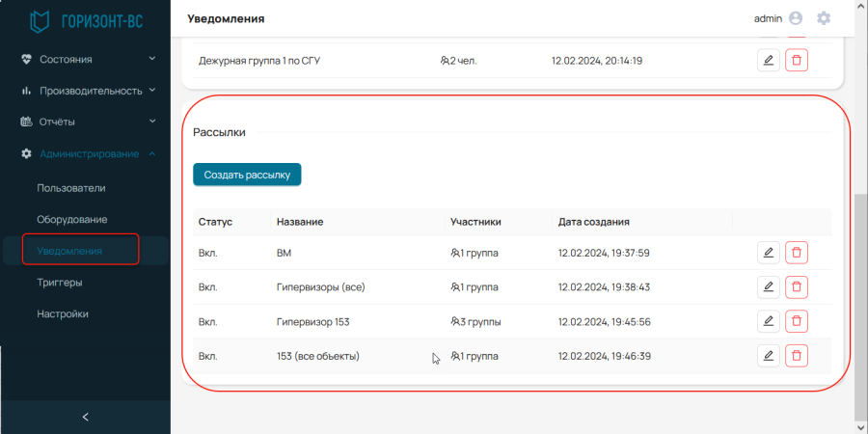Select the Гипервизоры (все) name cell
The image size is (868, 434).
tap(320, 287)
